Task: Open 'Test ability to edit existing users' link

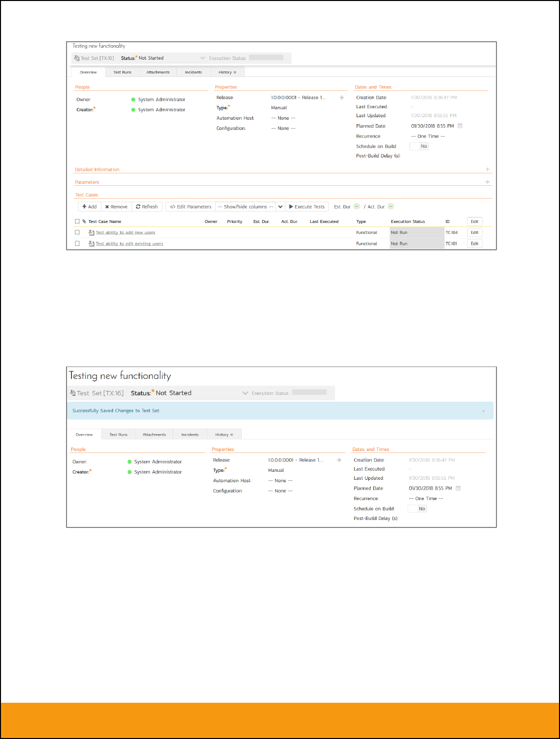Action: 129,243
